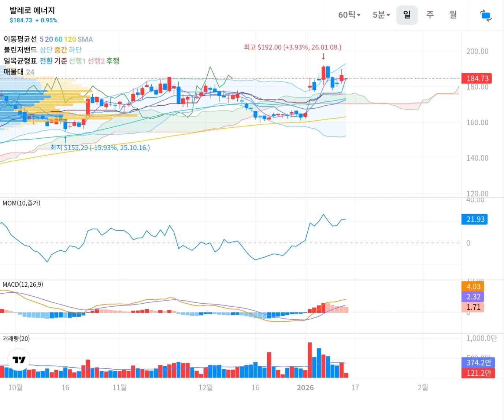Switch to the 주 weekly chart tab

tap(430, 15)
